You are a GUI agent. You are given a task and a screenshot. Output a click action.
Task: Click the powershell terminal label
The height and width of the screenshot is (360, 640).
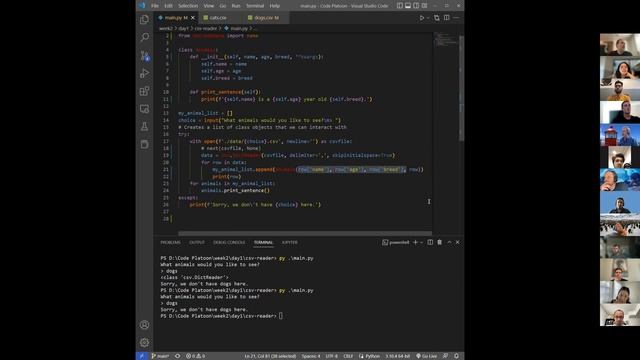(396, 242)
